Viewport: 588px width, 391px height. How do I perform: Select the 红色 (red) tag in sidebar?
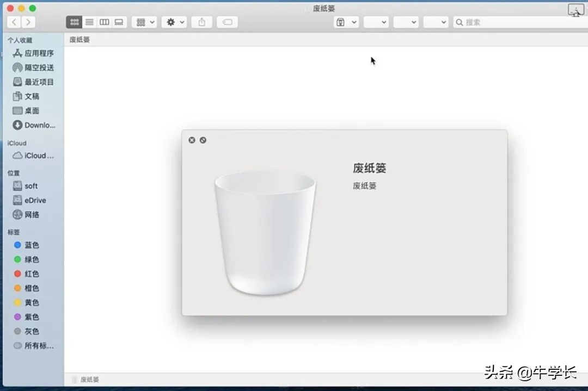coord(31,274)
